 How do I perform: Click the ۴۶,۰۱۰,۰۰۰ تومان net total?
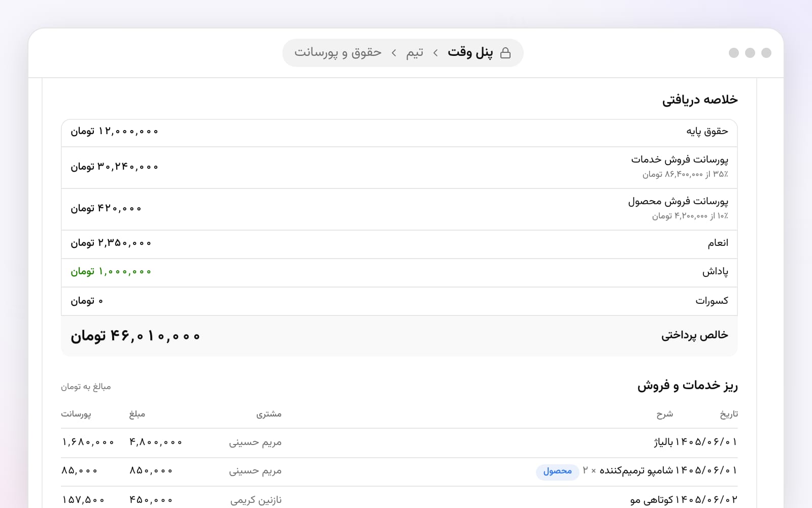[136, 336]
